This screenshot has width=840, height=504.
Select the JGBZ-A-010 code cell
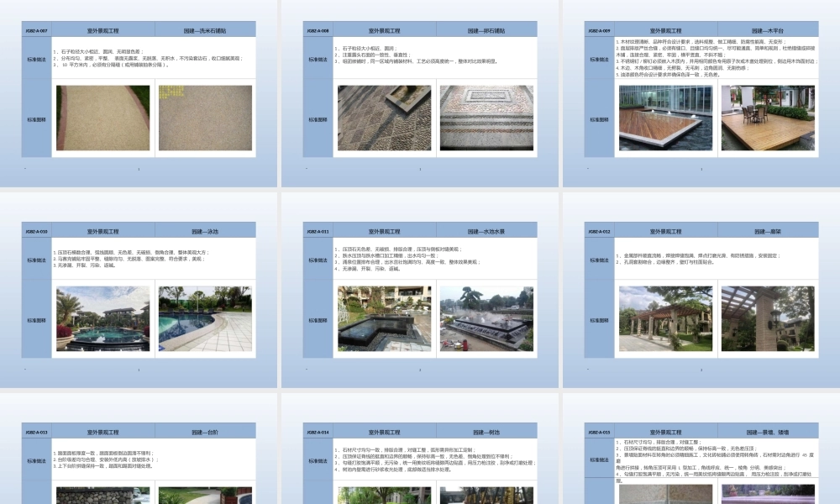[x=36, y=231]
